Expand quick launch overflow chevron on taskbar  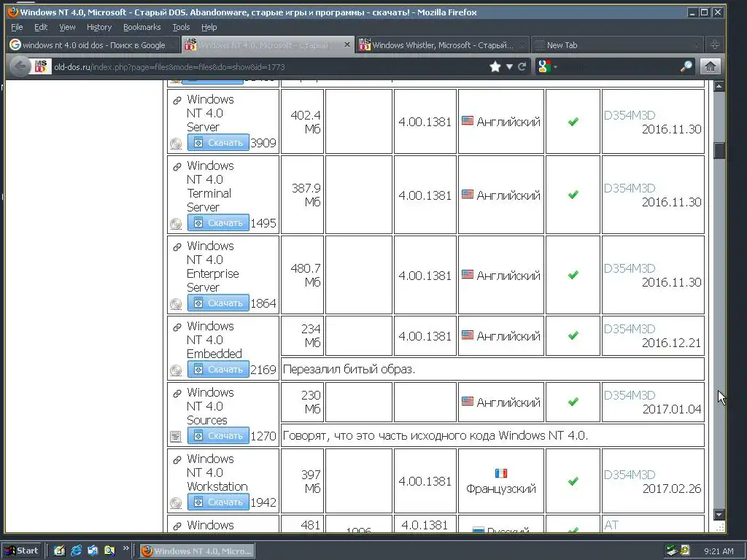(125, 548)
